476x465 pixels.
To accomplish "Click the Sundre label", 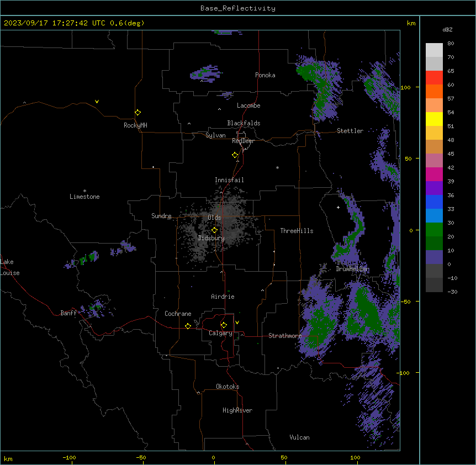I will (x=161, y=216).
